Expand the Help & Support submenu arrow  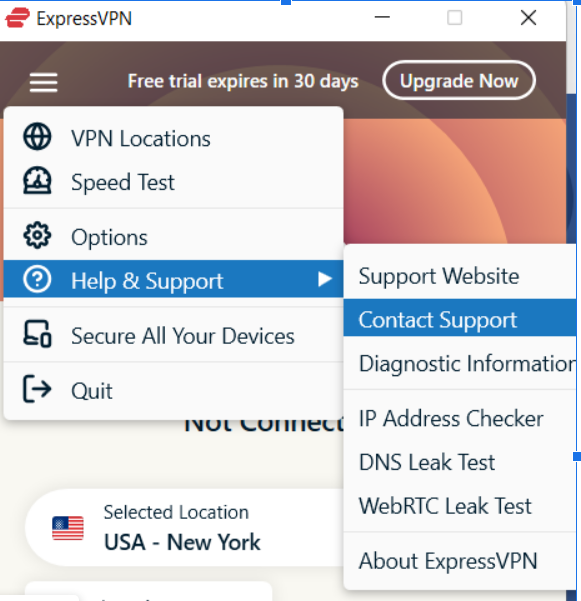click(325, 279)
